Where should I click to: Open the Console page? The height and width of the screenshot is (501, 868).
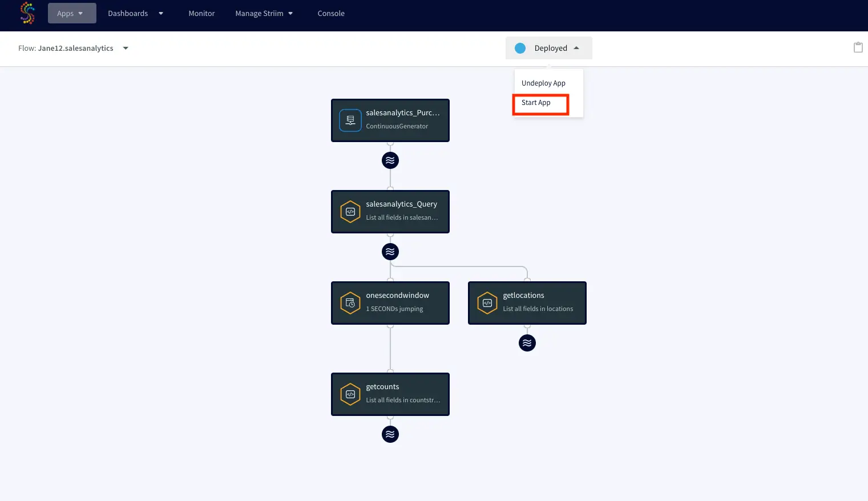click(331, 13)
